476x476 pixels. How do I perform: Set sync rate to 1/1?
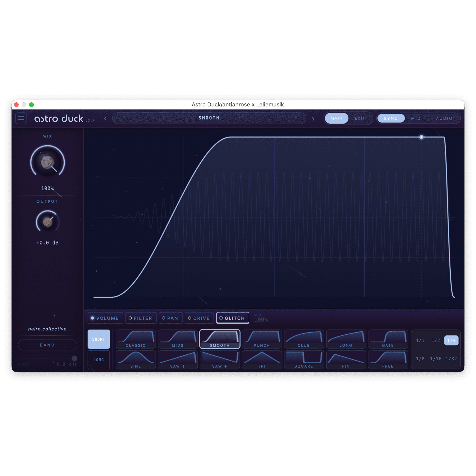(x=420, y=340)
